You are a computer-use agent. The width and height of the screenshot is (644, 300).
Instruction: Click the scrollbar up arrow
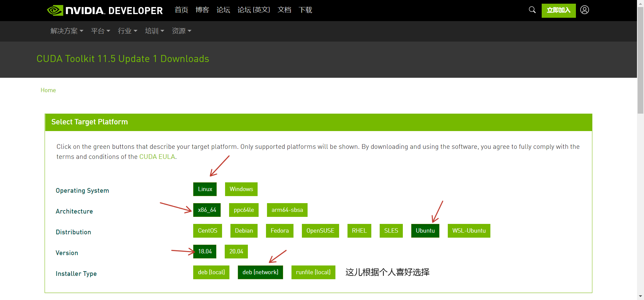[640, 3]
